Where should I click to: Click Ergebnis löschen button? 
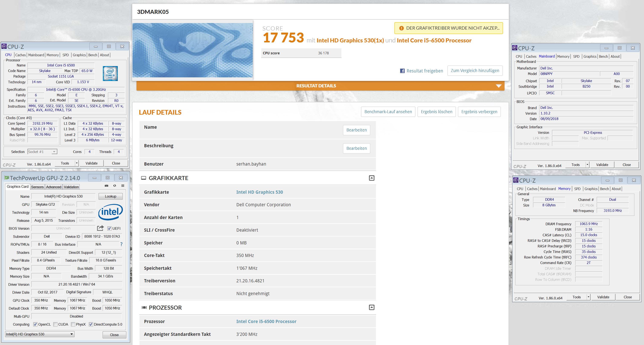click(437, 112)
